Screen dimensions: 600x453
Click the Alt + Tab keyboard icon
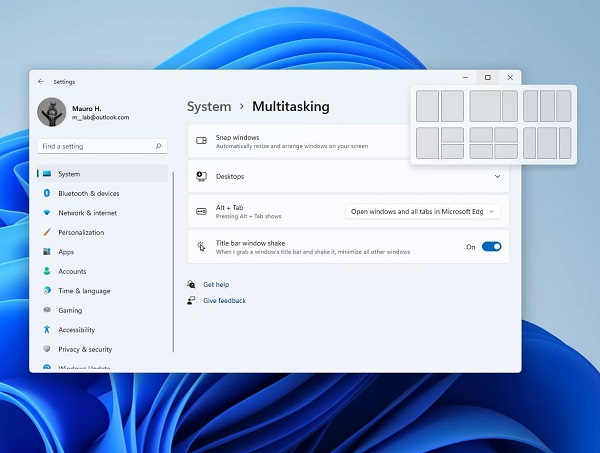click(x=201, y=212)
